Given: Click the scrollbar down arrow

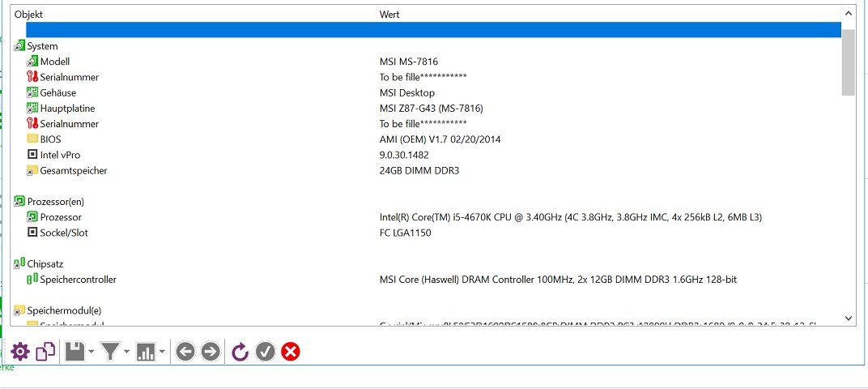Looking at the screenshot, I should (x=848, y=318).
